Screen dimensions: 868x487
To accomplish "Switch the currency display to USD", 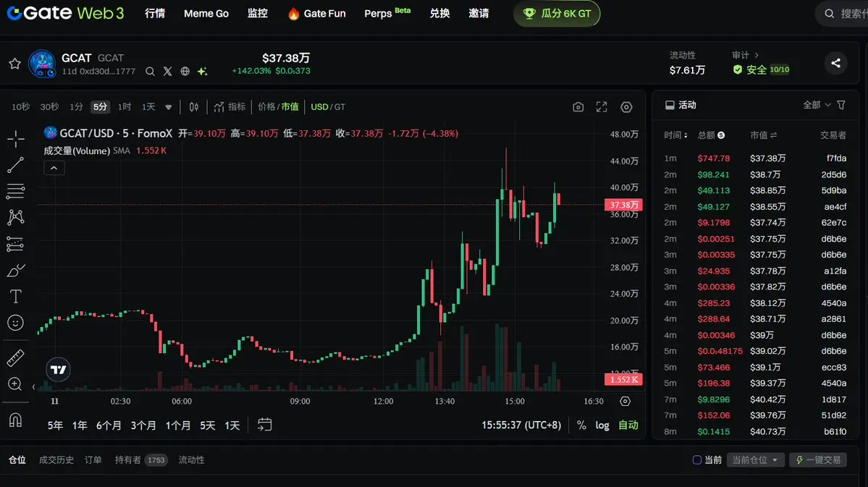I will tap(319, 107).
